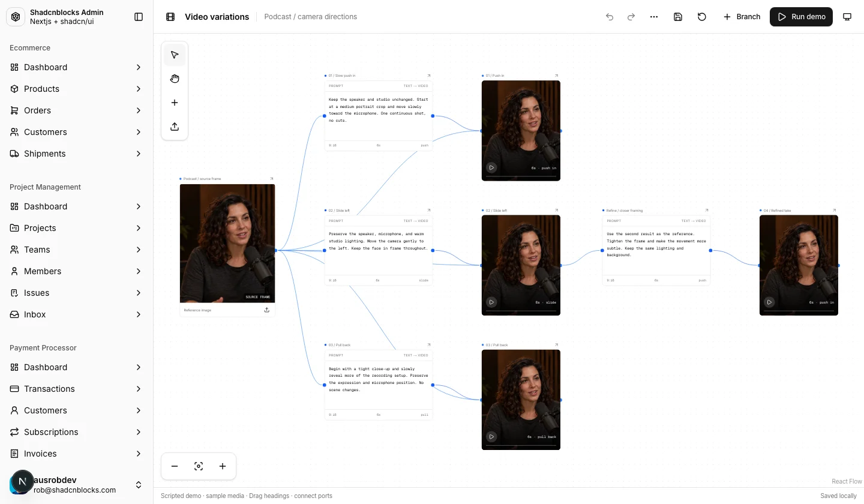Image resolution: width=864 pixels, height=504 pixels.
Task: Click the redo arrow icon
Action: (x=631, y=17)
